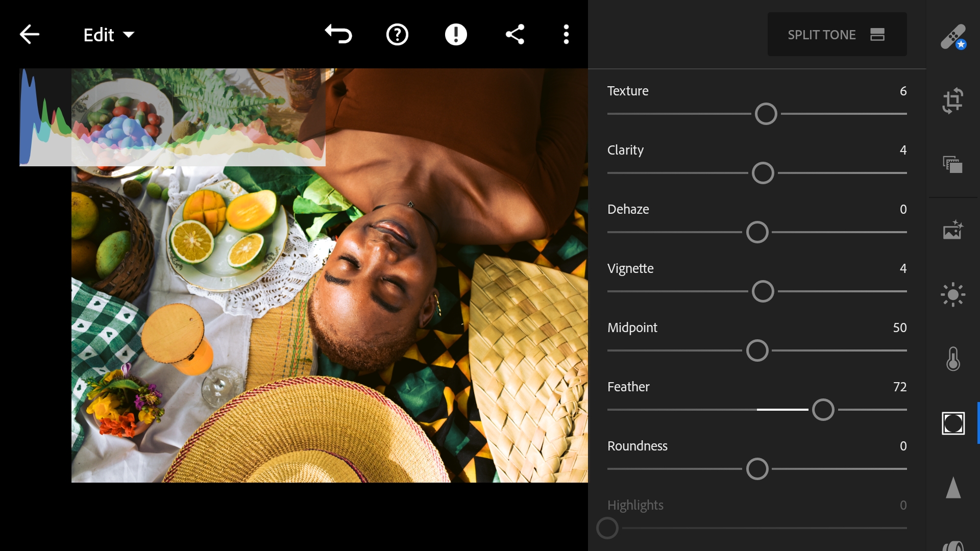This screenshot has width=980, height=551.
Task: Toggle the Alert notification indicator
Action: (456, 34)
